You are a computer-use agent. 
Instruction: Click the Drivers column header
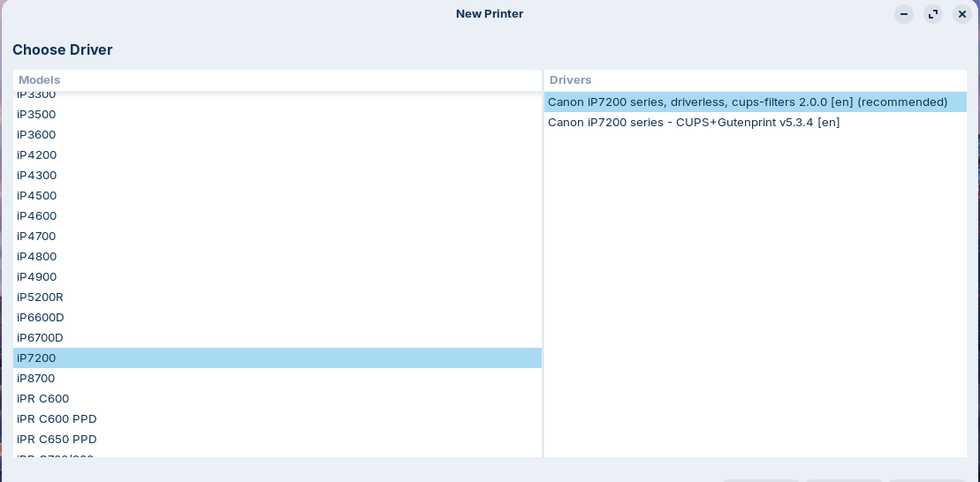pos(755,79)
